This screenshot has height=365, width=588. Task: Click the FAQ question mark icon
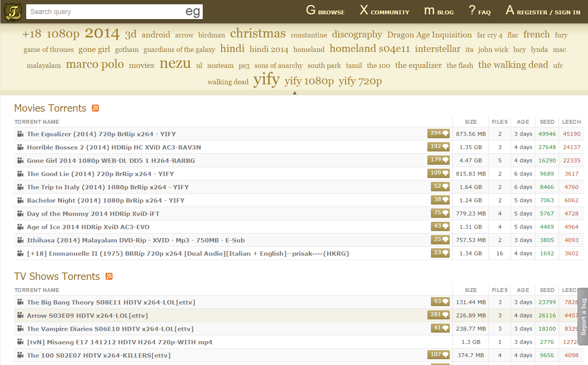(471, 10)
